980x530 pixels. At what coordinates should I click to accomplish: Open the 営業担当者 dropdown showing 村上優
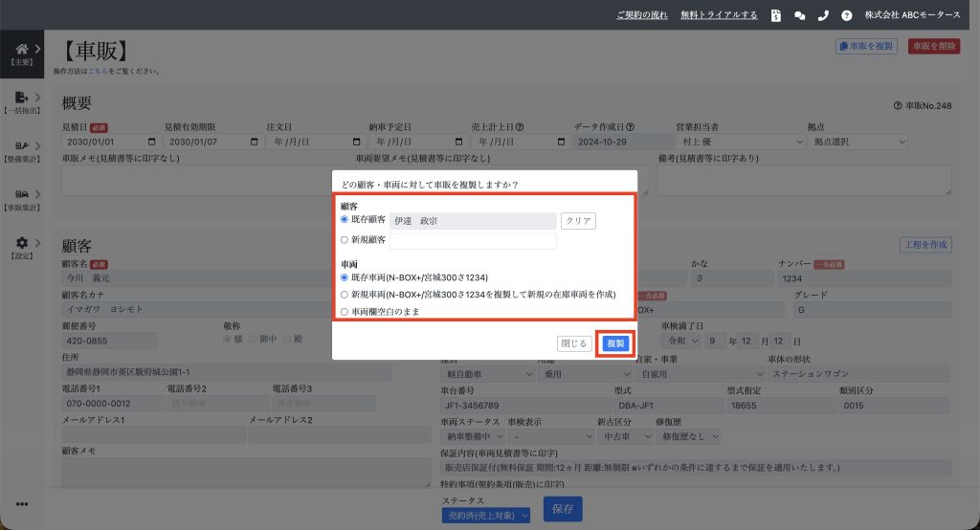(740, 142)
